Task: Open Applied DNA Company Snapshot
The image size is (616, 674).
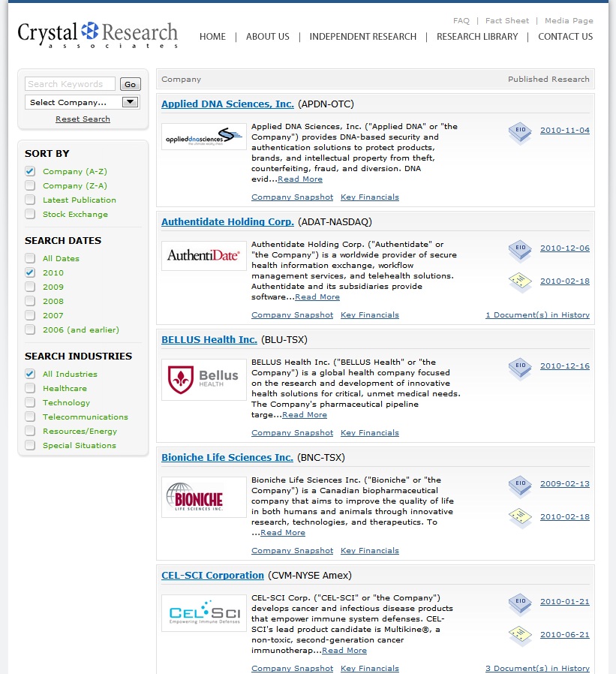Action: [x=292, y=197]
